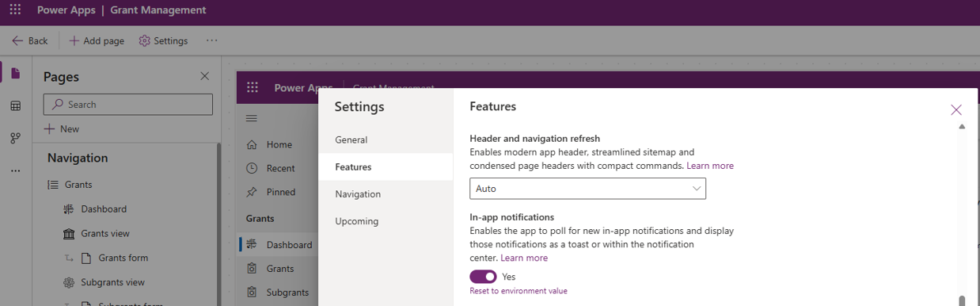Open Learn more link for In-app notifications
980x306 pixels.
click(x=524, y=258)
